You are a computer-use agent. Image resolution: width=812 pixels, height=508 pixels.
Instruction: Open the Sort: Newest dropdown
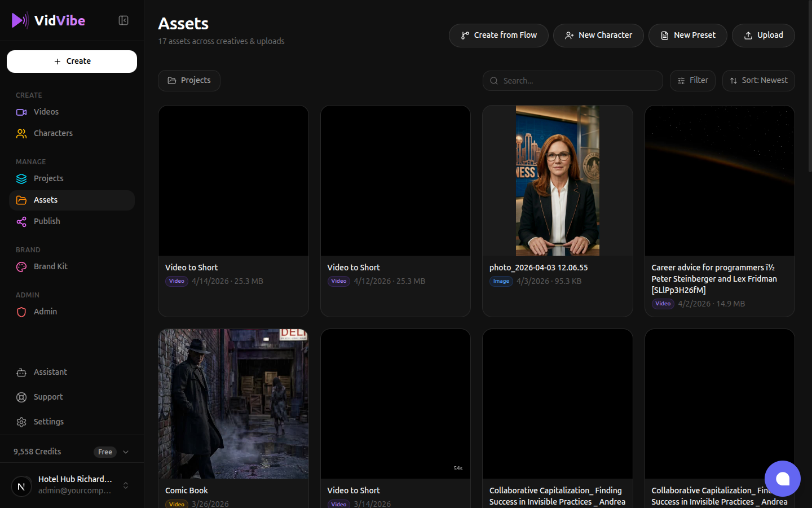(758, 81)
